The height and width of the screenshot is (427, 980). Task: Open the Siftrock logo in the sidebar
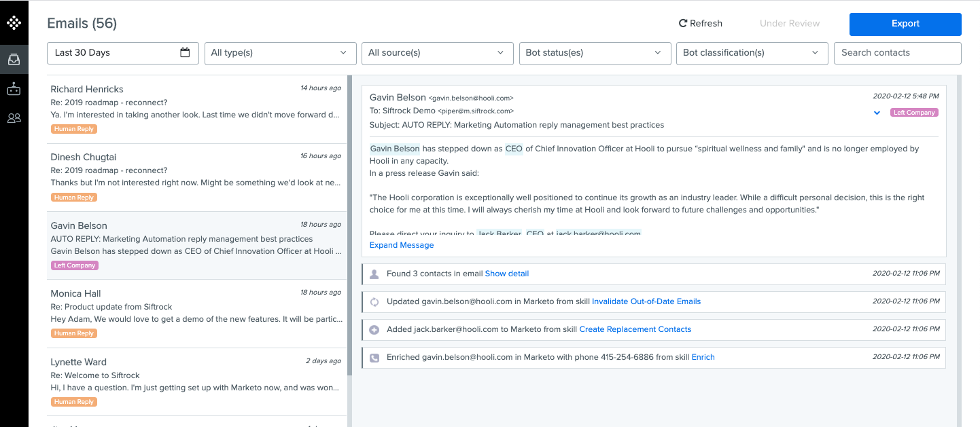coord(14,22)
